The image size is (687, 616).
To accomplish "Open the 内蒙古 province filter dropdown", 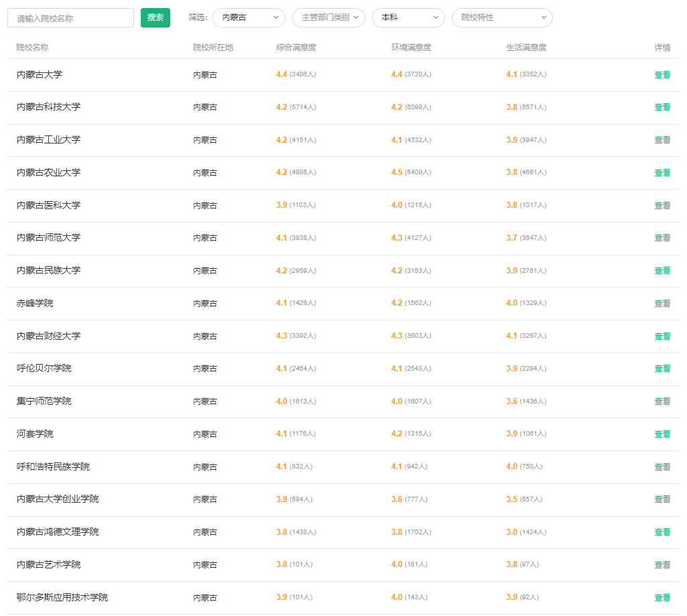I will coord(249,18).
